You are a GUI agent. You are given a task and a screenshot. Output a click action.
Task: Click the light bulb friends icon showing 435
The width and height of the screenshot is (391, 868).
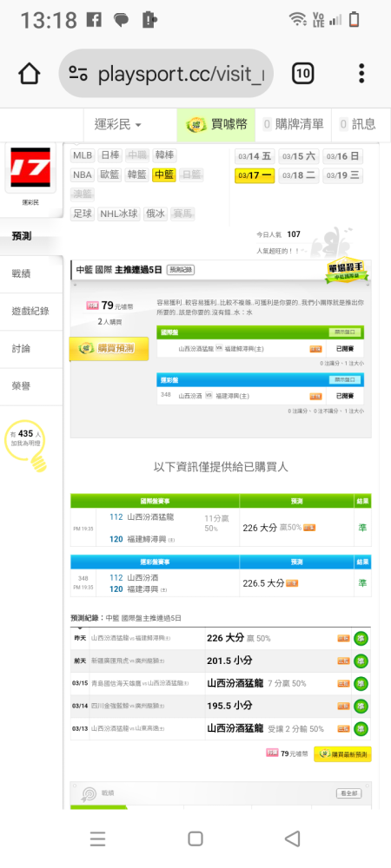pos(25,445)
